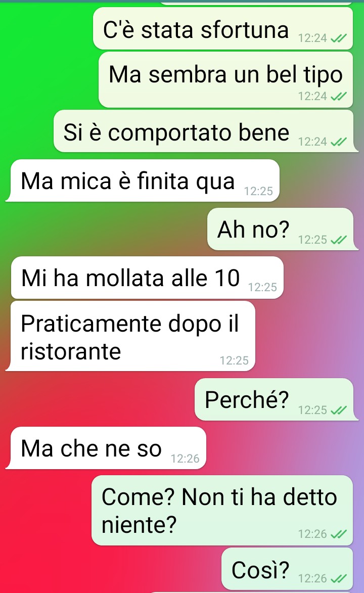Select "Praticamente dopo il ristorante" message
The width and height of the screenshot is (364, 593).
click(130, 336)
